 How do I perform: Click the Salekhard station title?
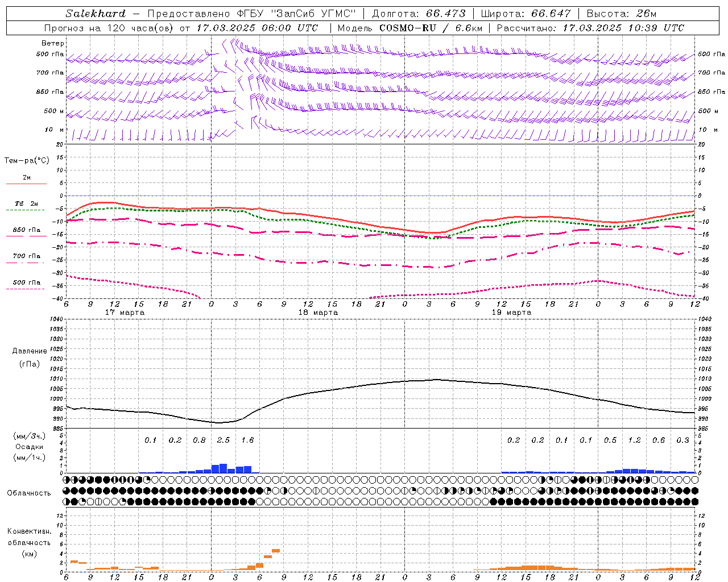coord(96,14)
